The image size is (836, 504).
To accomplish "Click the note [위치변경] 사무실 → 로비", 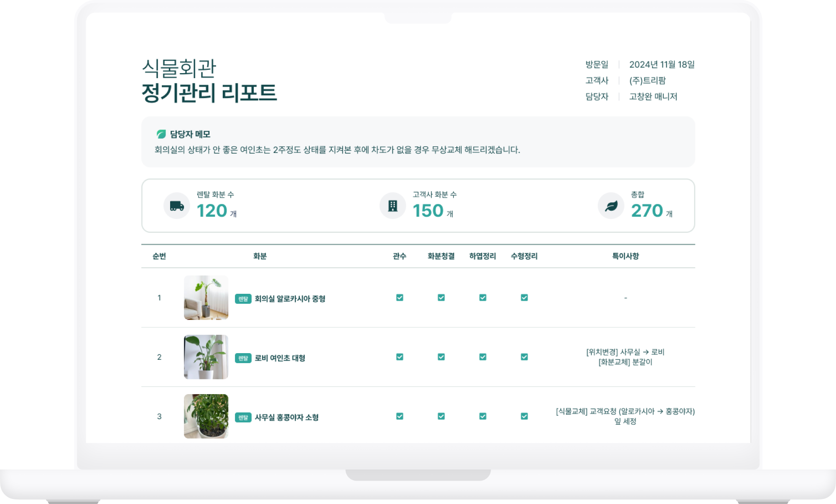I will tap(625, 352).
